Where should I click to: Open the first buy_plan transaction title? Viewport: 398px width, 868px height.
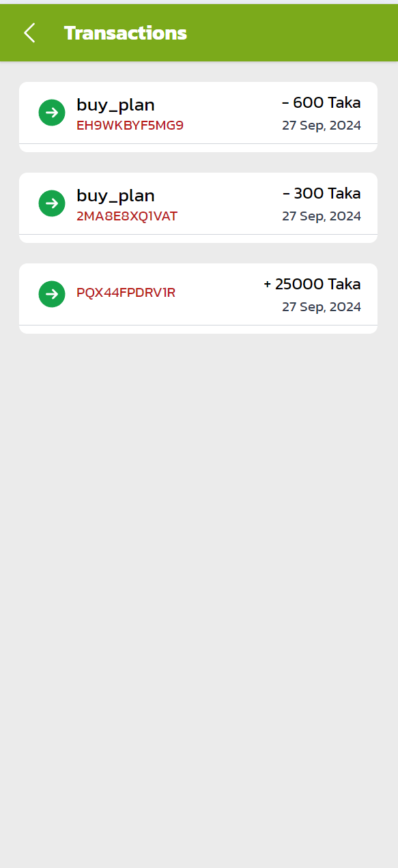[115, 105]
